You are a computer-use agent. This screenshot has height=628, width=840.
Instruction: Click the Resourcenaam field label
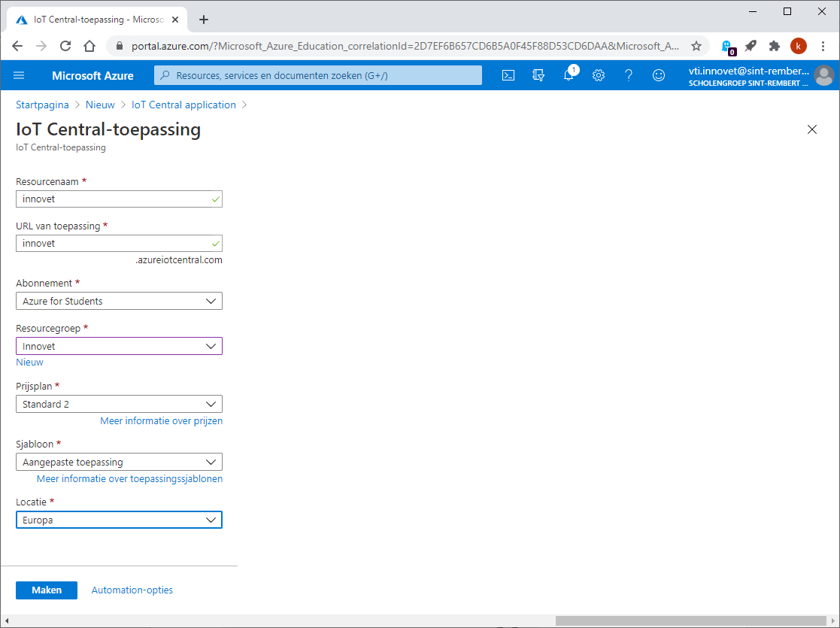[x=47, y=182]
